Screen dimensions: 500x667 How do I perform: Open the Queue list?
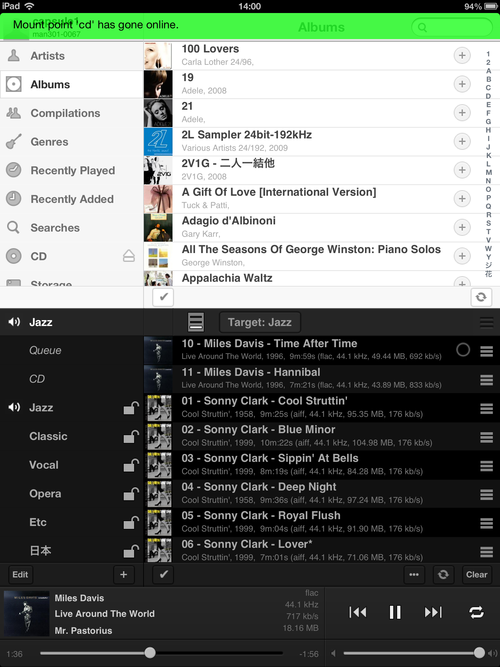71,351
